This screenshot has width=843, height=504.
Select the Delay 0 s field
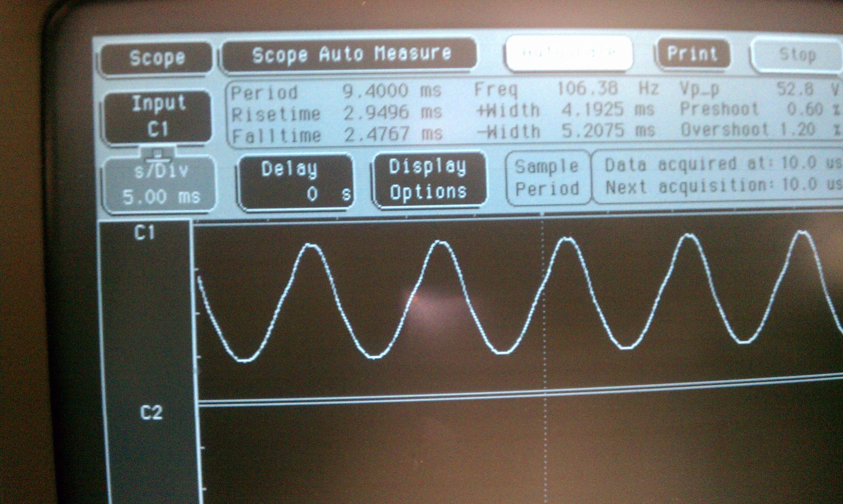coord(296,182)
